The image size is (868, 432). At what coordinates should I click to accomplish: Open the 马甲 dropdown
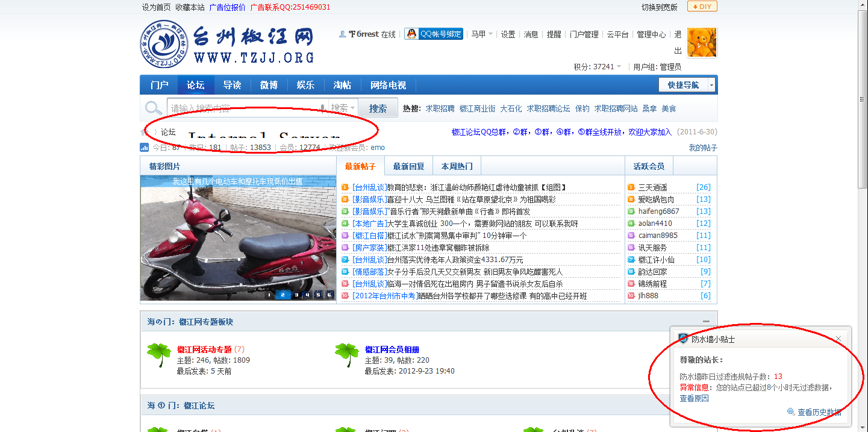pos(482,34)
